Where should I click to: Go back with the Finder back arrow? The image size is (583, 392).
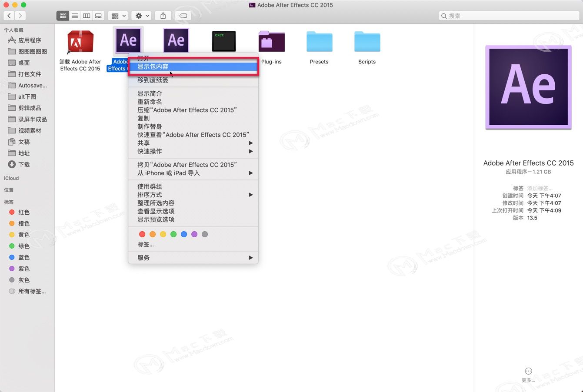(9, 16)
